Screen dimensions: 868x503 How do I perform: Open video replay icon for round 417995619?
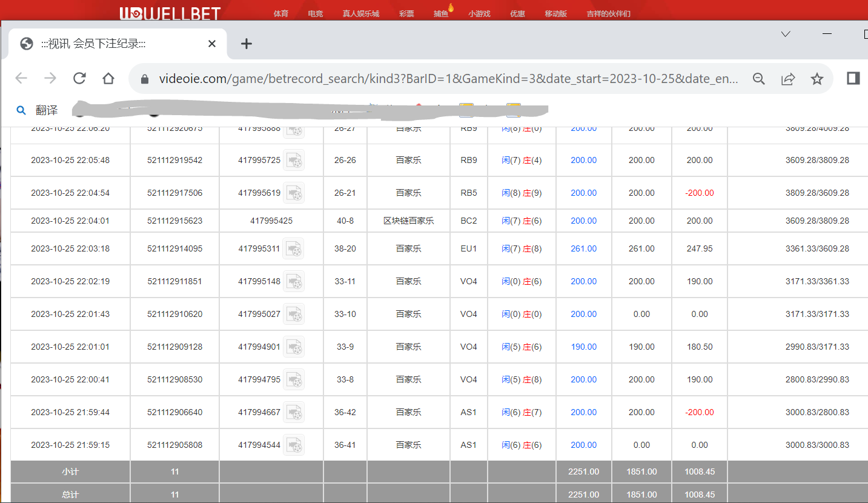coord(294,193)
